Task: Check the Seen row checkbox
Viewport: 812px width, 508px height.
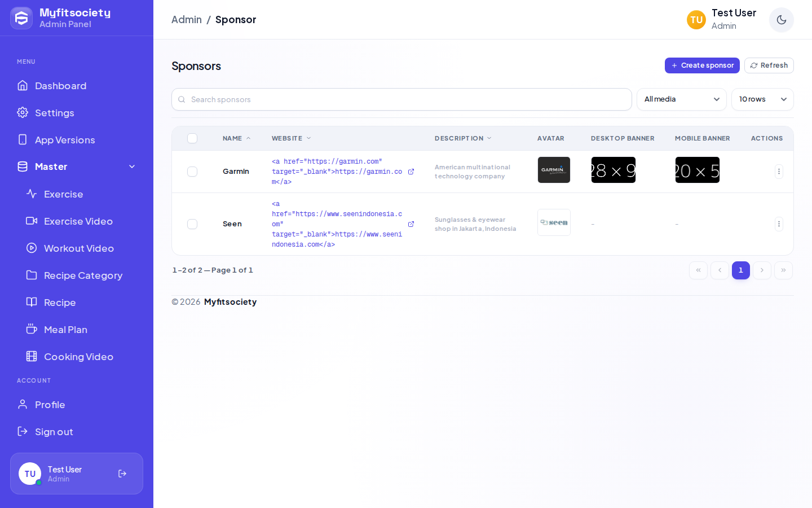Action: click(192, 224)
